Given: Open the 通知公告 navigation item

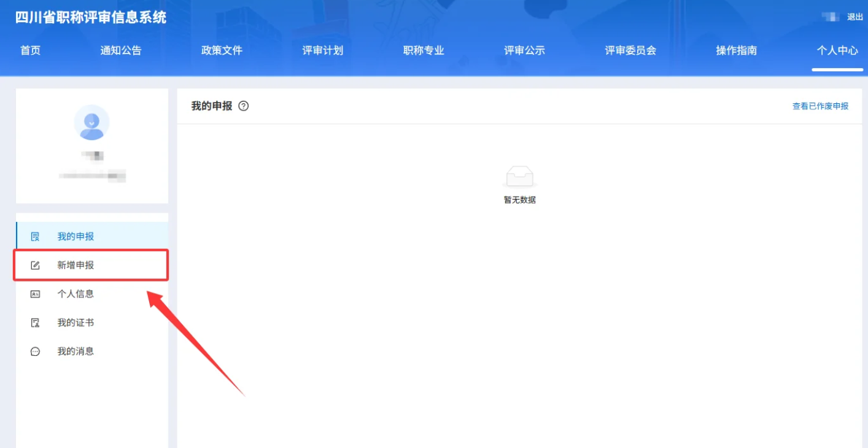Looking at the screenshot, I should click(120, 50).
